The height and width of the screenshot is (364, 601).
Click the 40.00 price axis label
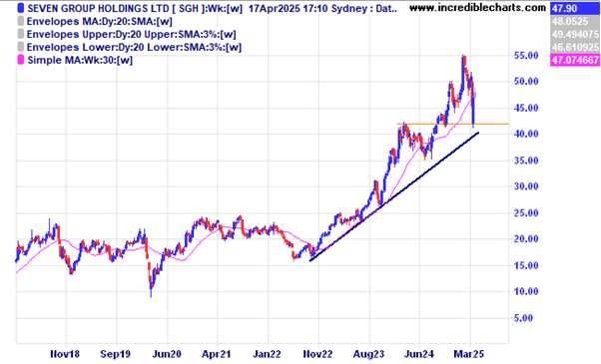tap(526, 134)
